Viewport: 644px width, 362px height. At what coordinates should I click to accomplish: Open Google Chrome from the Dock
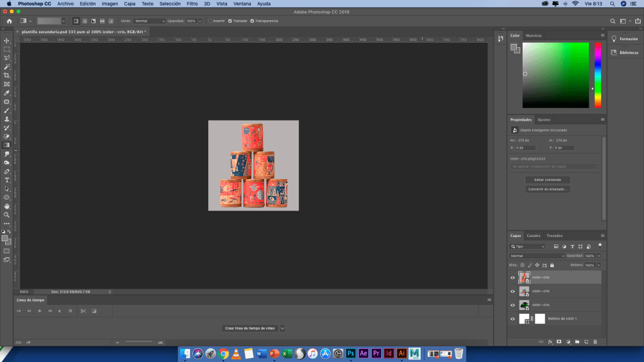(224, 354)
